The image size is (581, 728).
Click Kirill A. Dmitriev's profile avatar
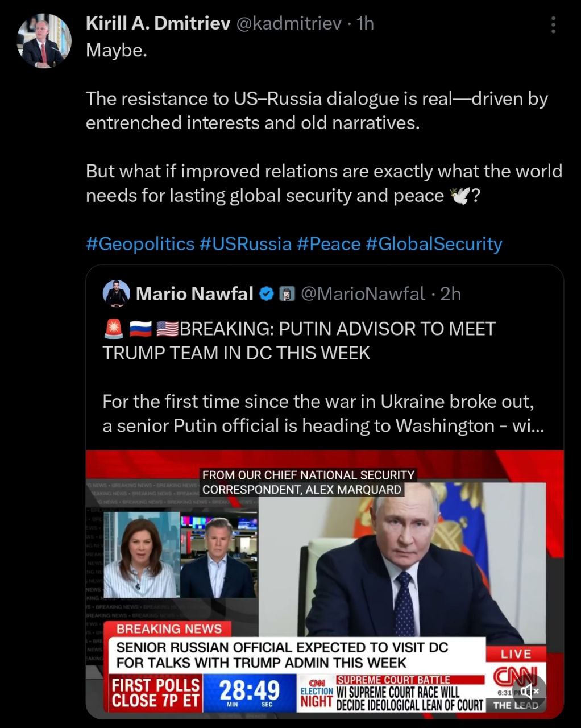[45, 41]
